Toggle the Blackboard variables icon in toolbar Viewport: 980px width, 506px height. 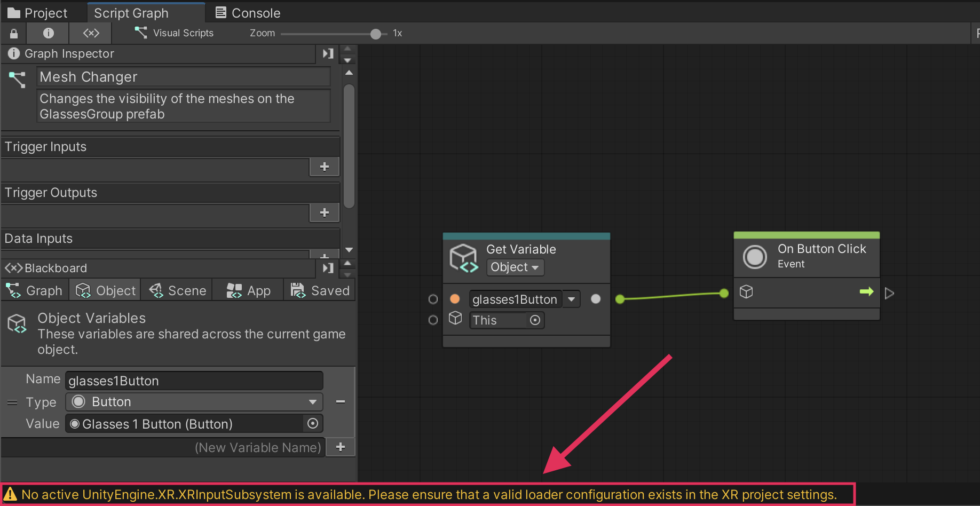coord(91,34)
